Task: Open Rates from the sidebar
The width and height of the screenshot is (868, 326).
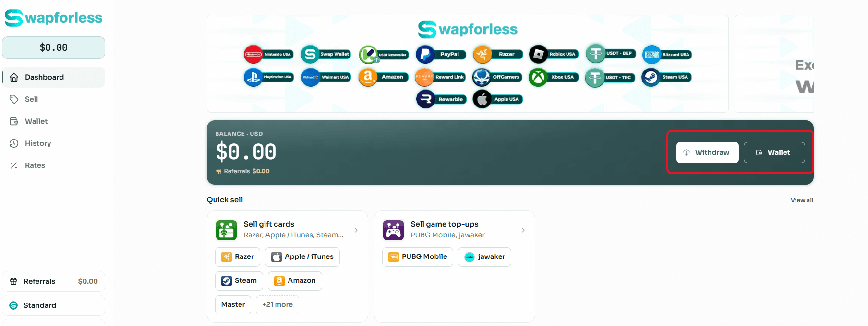Action: [x=53, y=165]
